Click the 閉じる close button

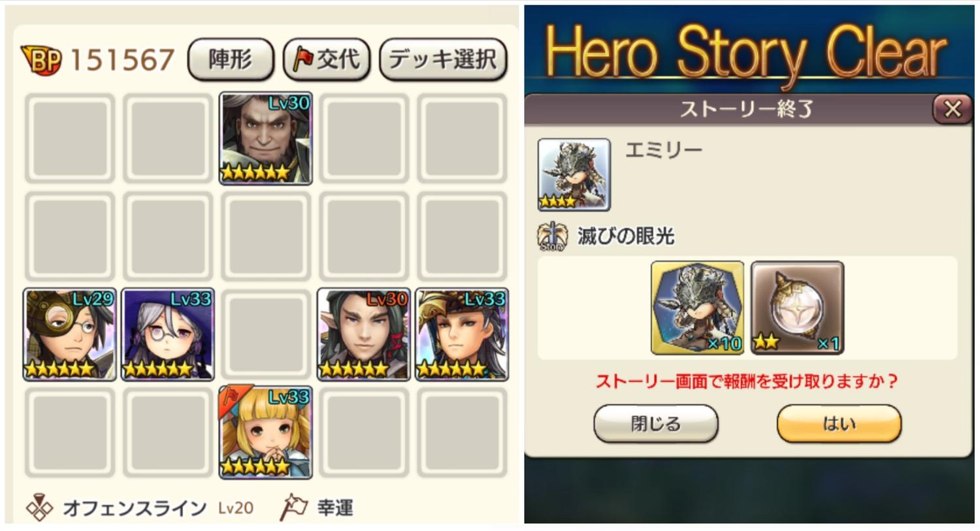tap(656, 423)
